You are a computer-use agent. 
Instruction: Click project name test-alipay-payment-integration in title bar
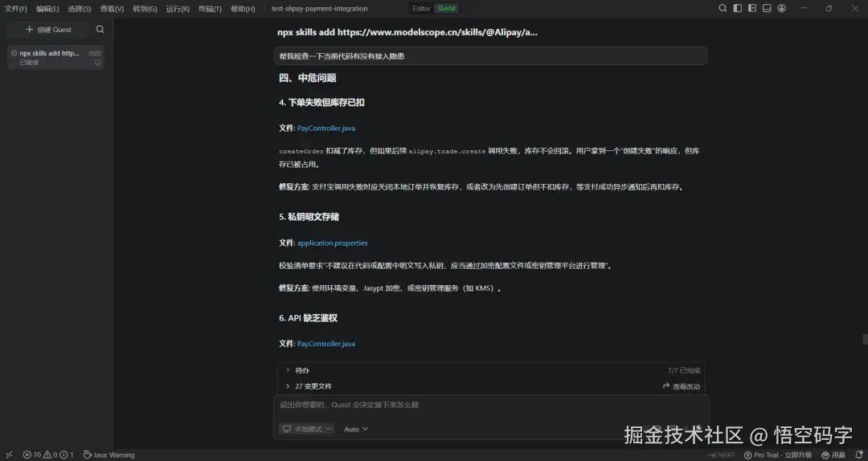(x=319, y=9)
